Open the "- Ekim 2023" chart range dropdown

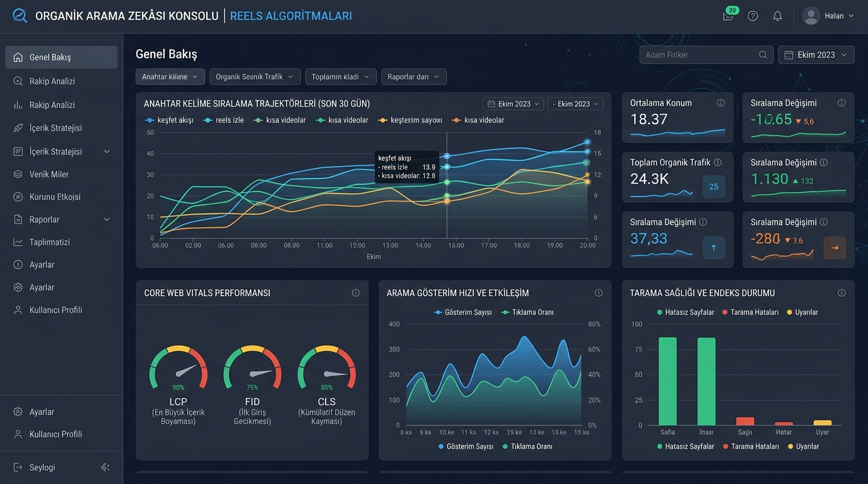click(575, 104)
